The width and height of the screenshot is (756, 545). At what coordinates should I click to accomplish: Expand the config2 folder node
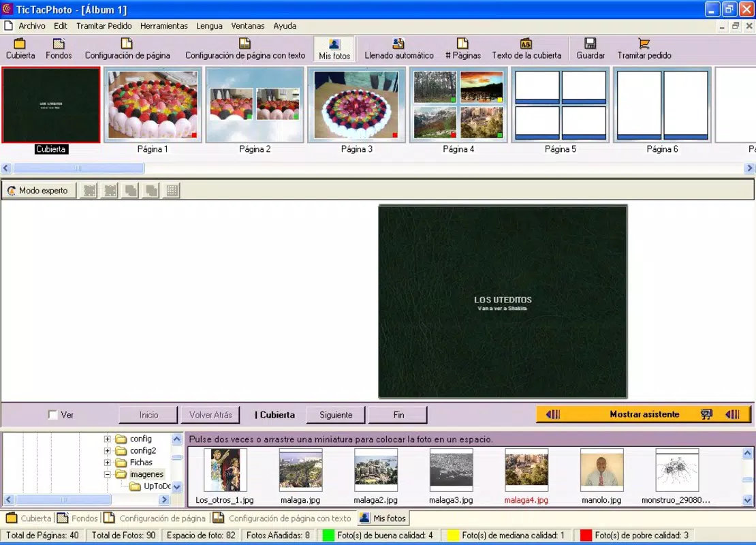click(108, 450)
